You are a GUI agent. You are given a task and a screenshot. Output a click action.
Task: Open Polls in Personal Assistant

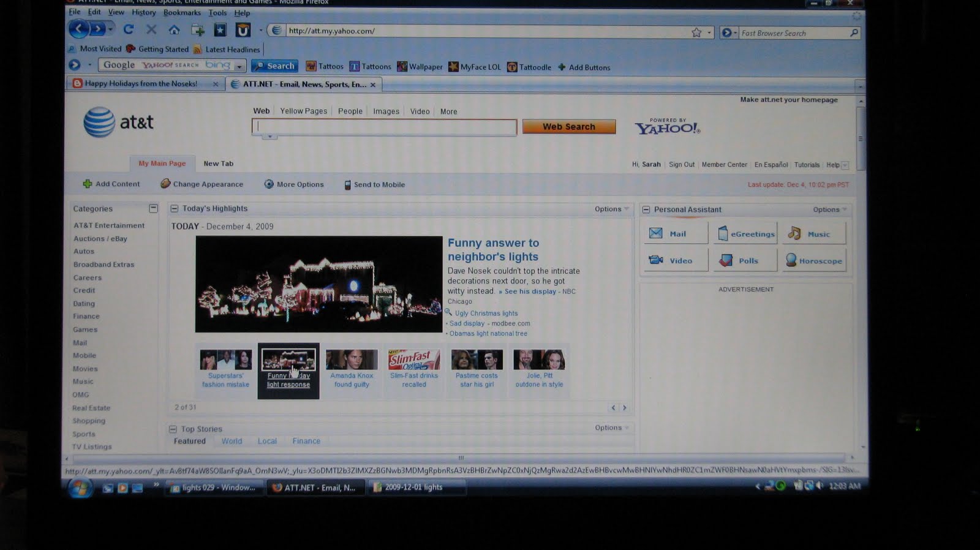point(745,260)
